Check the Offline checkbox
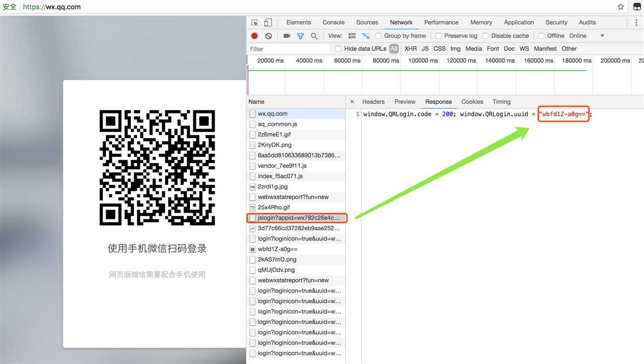 (x=541, y=36)
